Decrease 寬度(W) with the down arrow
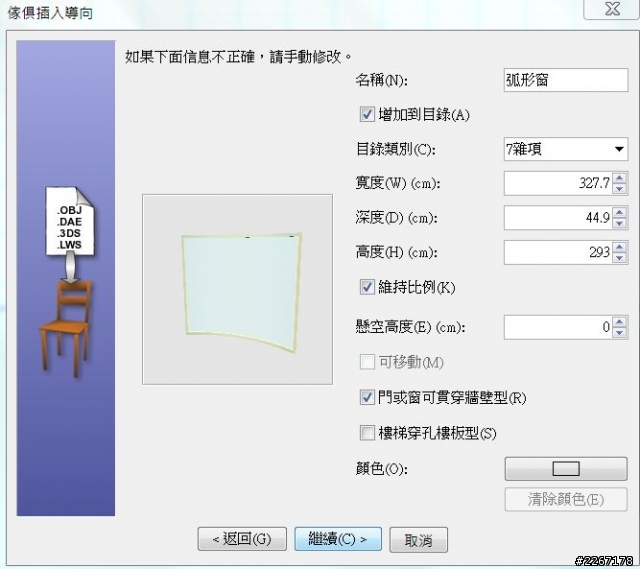Image resolution: width=640 pixels, height=569 pixels. tap(620, 189)
